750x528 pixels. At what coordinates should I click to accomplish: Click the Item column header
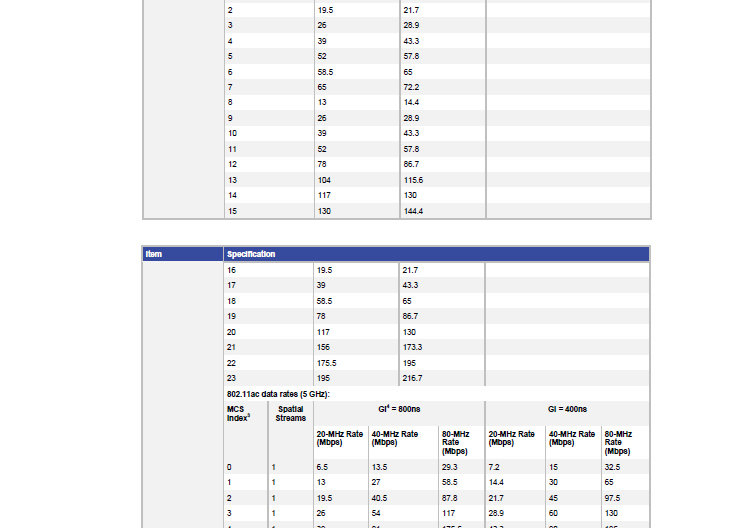(154, 254)
